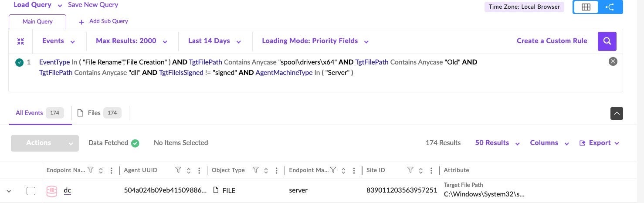Switch to tree graph view icon
Image resolution: width=644 pixels, height=203 pixels.
click(610, 7)
